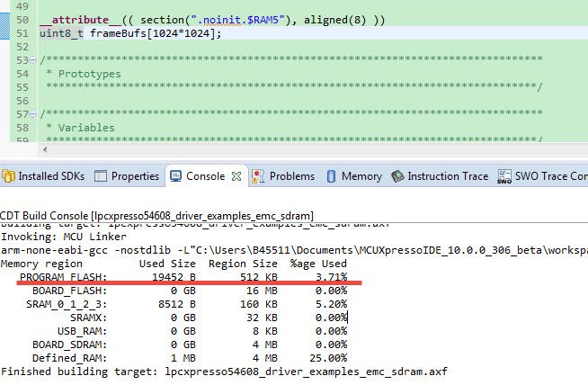Click the 3.71% usage value

(x=332, y=277)
